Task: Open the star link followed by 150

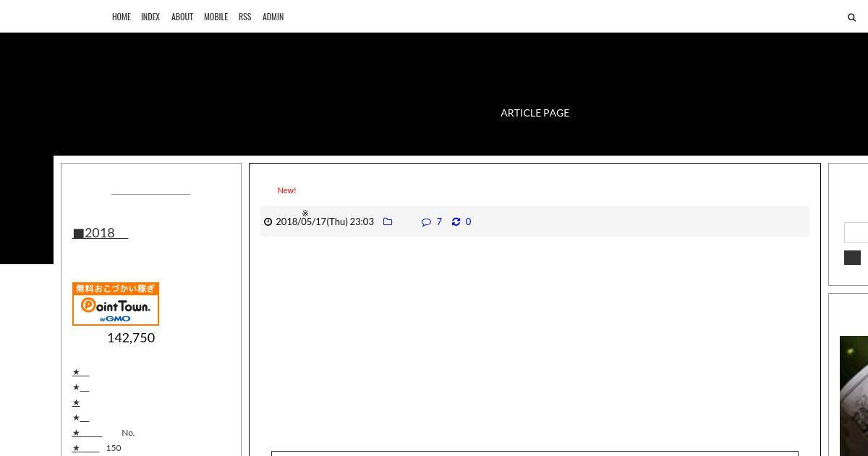Action: click(x=85, y=448)
